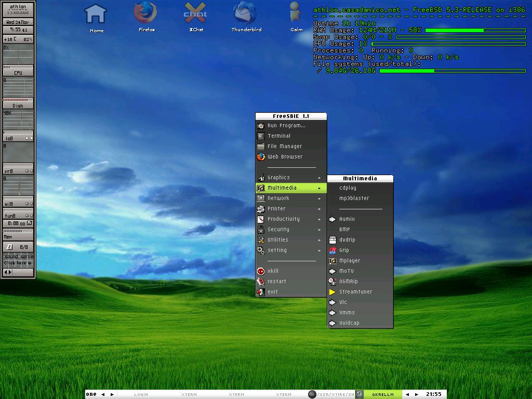The height and width of the screenshot is (399, 532).
Task: Select the /USR/X11R6/SH taskbar entry
Action: point(331,394)
